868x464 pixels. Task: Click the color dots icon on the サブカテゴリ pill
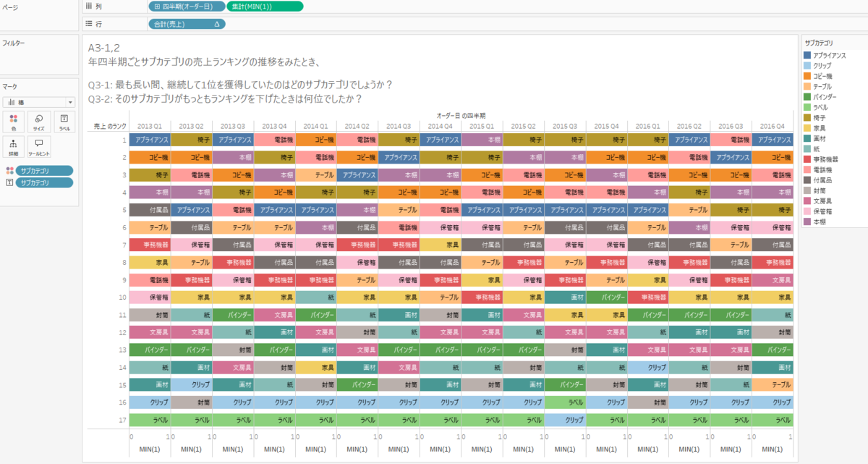pos(10,172)
